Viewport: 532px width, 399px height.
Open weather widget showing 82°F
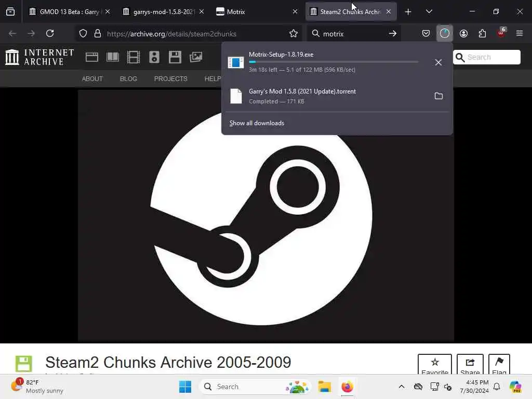37,387
